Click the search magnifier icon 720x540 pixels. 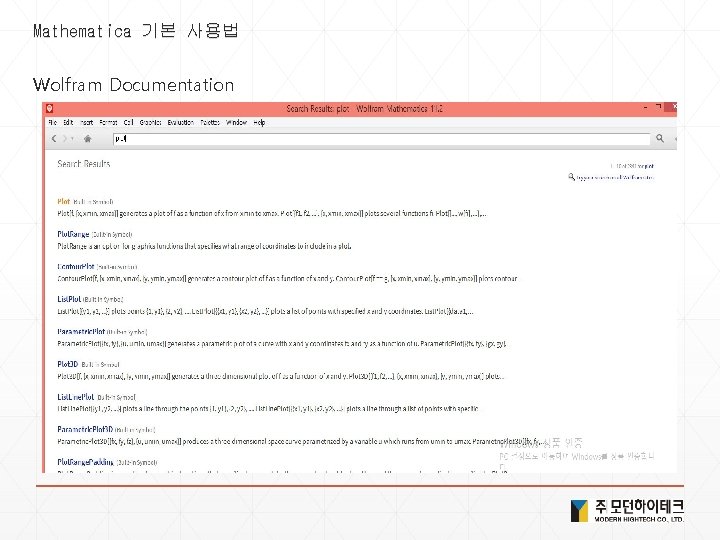point(660,138)
